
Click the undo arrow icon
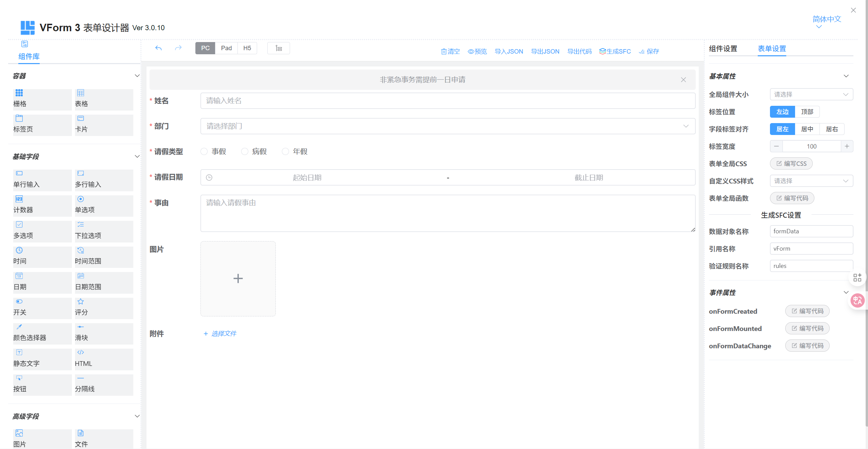[158, 48]
